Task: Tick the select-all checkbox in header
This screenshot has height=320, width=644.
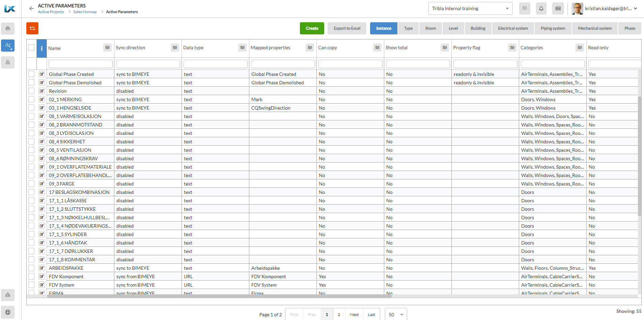Action: (x=32, y=48)
